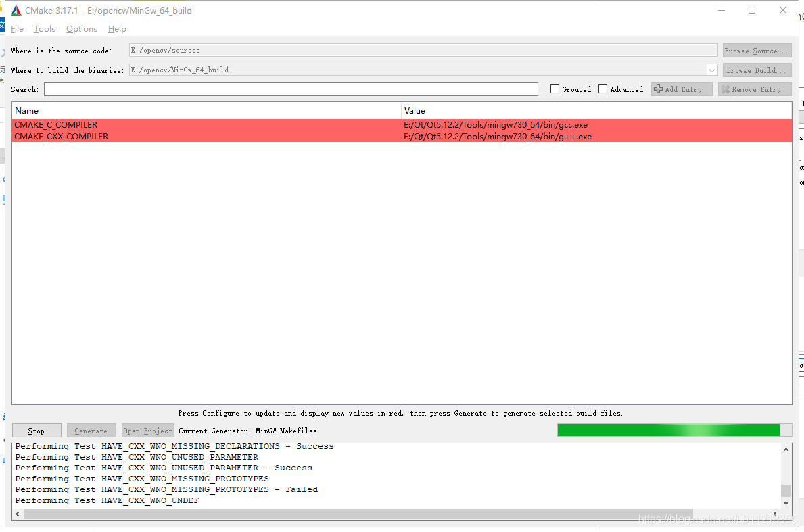Select the CMAKE_C_COMPILER row

[402, 124]
